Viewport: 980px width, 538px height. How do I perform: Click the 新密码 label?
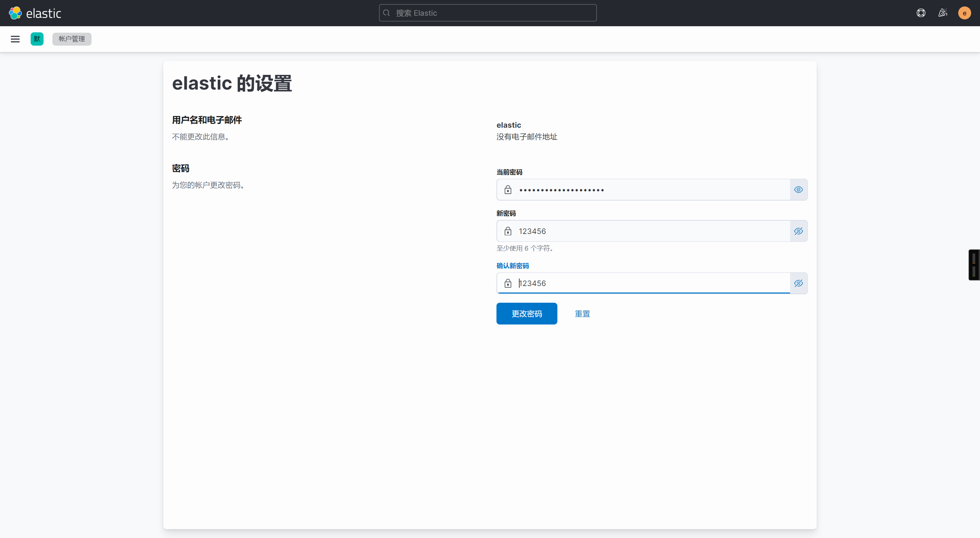click(x=506, y=213)
